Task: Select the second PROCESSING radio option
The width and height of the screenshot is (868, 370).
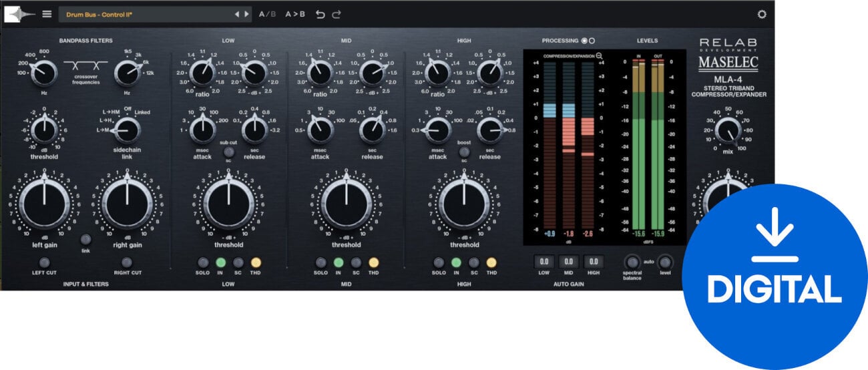Action: click(592, 41)
